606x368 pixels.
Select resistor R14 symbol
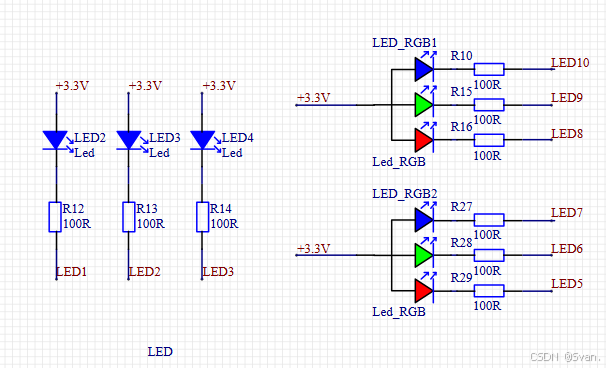pyautogui.click(x=203, y=217)
